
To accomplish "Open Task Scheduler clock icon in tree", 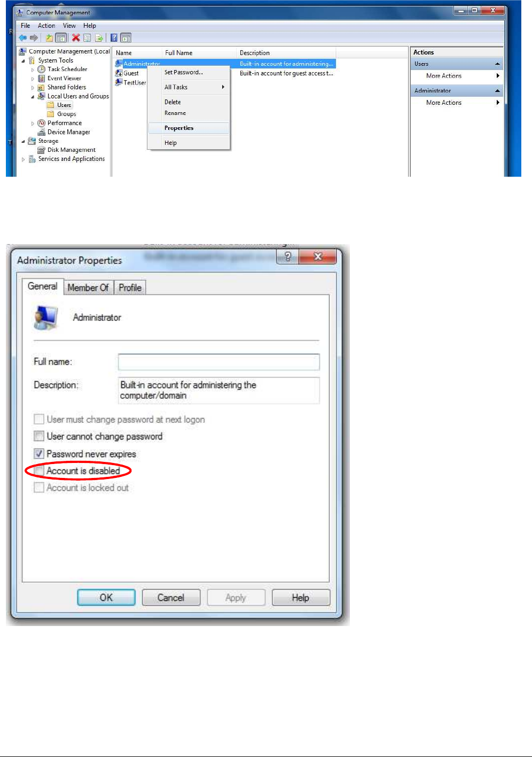I will [x=42, y=69].
